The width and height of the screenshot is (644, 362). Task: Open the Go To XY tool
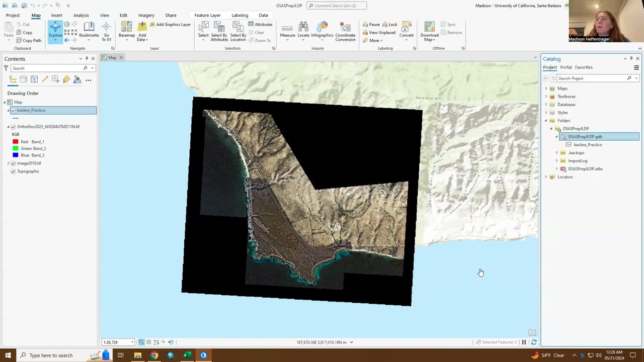pos(106,32)
